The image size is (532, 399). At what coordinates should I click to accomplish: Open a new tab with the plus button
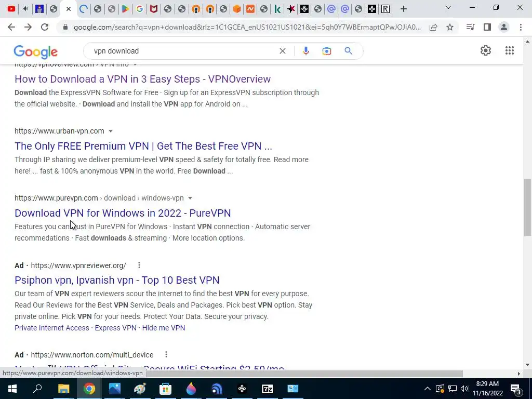[x=403, y=9]
